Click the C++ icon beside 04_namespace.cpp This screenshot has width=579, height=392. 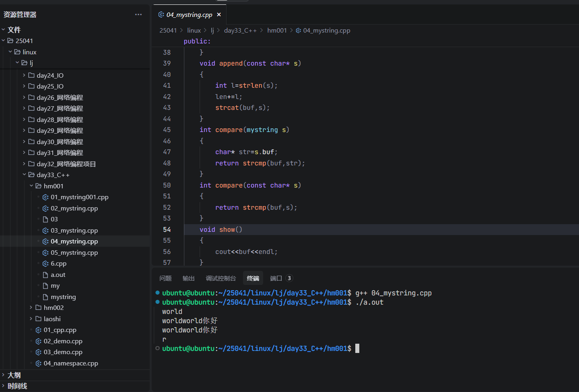click(39, 363)
